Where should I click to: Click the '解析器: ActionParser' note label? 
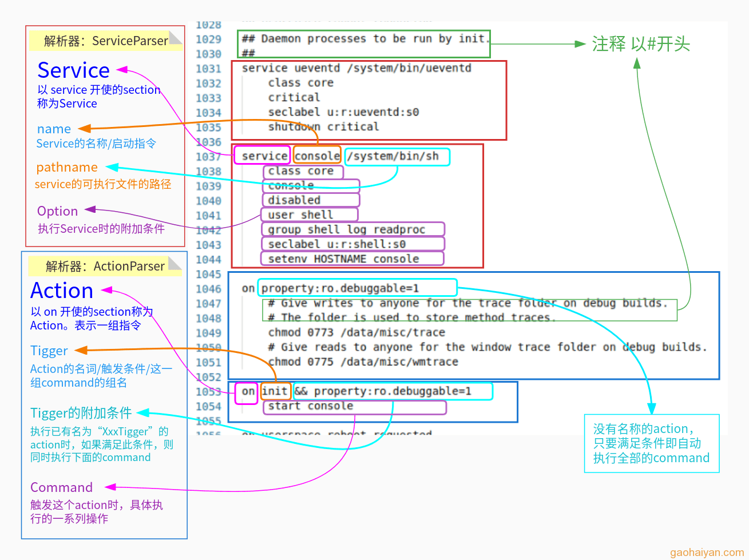pos(105,267)
